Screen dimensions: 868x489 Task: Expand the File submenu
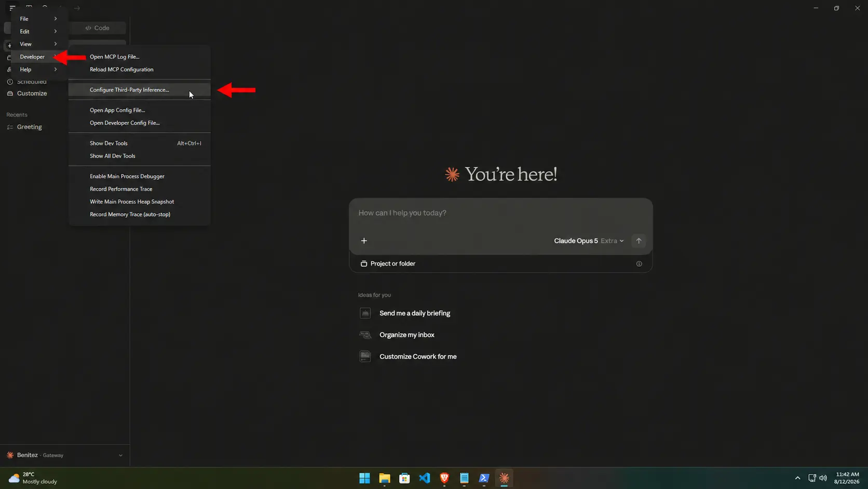[39, 19]
